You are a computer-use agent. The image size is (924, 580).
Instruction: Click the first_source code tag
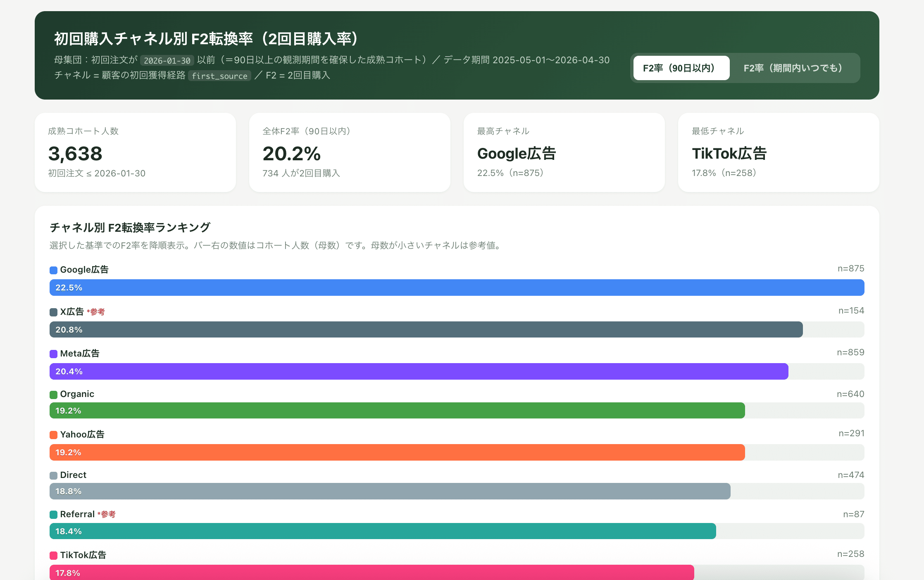pos(219,76)
